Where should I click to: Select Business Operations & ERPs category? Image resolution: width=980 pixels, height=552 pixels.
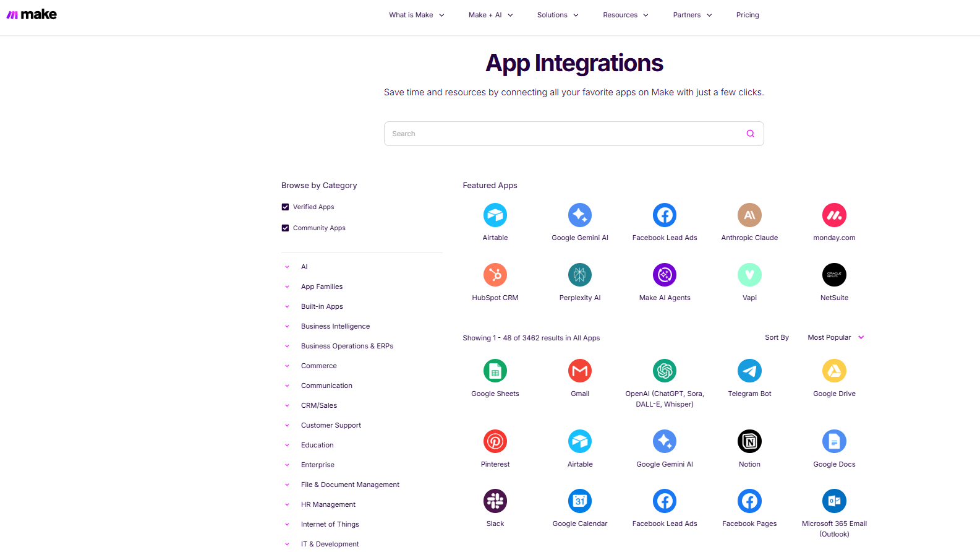[347, 346]
